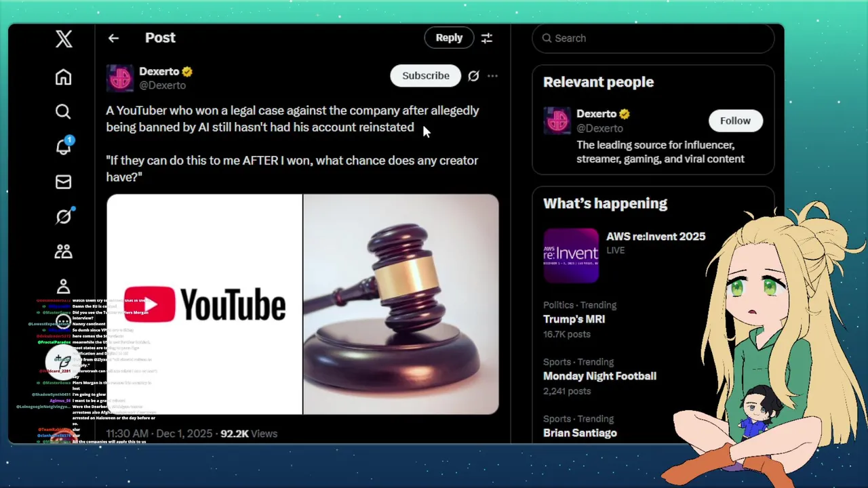
Task: Click the 92.2K Views count
Action: pos(249,434)
